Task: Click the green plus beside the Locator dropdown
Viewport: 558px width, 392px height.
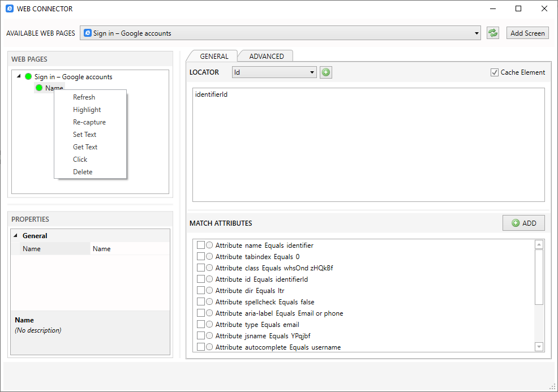Action: (x=325, y=72)
